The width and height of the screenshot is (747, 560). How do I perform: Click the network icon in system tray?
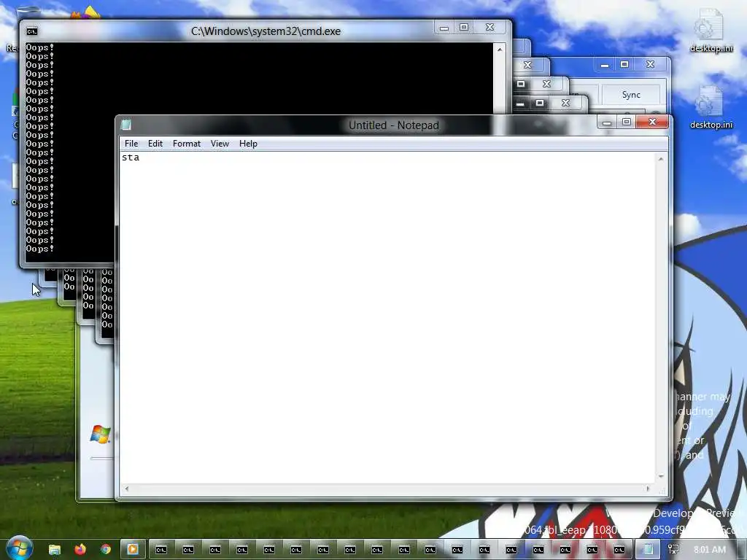click(673, 550)
